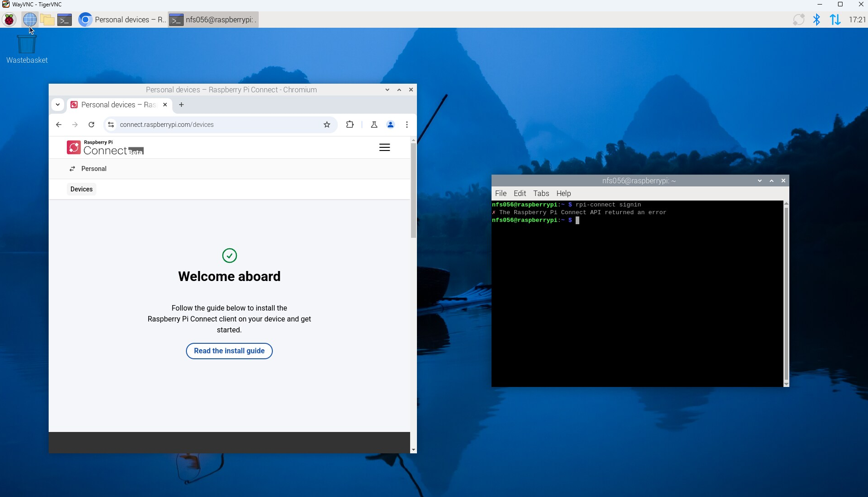Image resolution: width=868 pixels, height=497 pixels.
Task: Click the "Welcome aboard" heading
Action: [229, 276]
